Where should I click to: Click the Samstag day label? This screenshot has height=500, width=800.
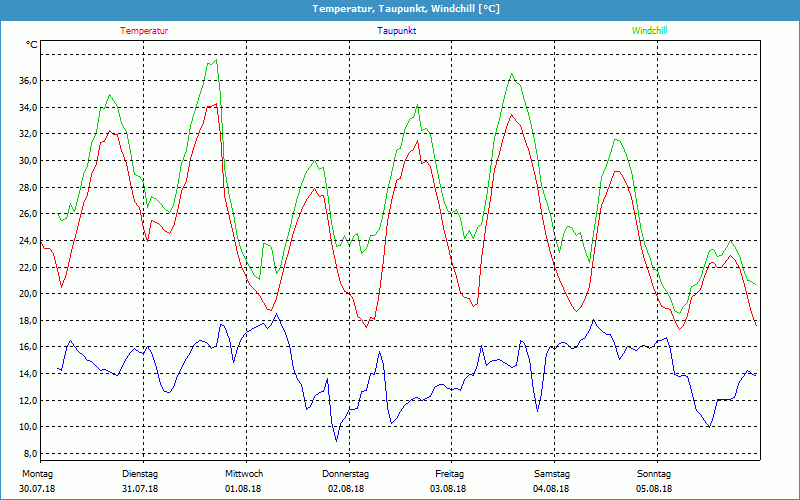[552, 474]
